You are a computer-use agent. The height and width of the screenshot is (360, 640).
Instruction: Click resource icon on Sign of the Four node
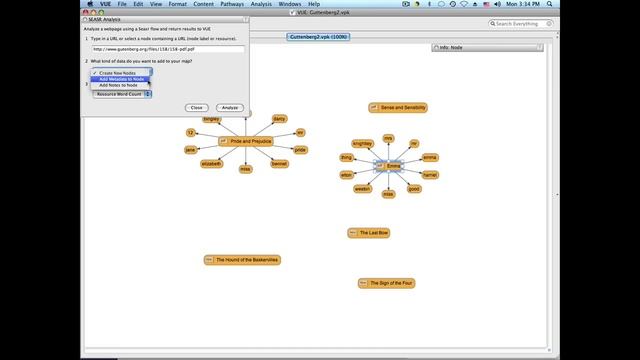coord(363,283)
